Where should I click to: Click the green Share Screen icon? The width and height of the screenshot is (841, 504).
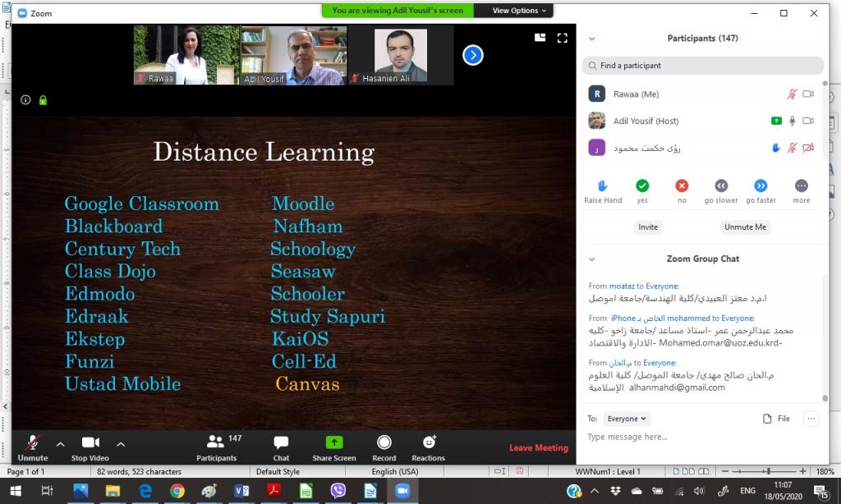click(334, 443)
